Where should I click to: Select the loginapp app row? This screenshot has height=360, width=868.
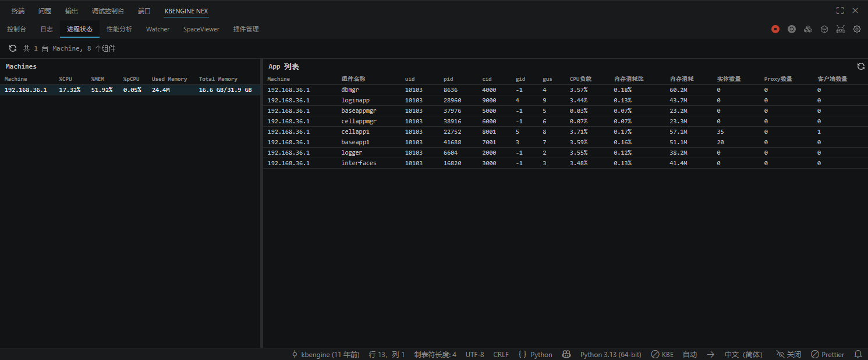pyautogui.click(x=565, y=100)
